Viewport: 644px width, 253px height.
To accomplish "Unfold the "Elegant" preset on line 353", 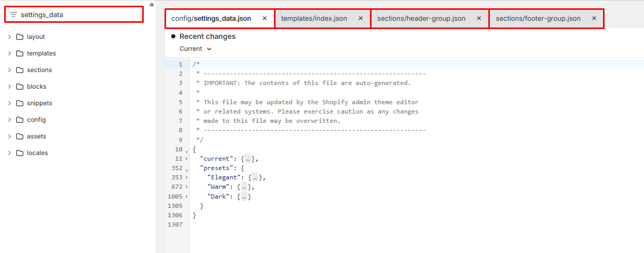I will coord(186,178).
